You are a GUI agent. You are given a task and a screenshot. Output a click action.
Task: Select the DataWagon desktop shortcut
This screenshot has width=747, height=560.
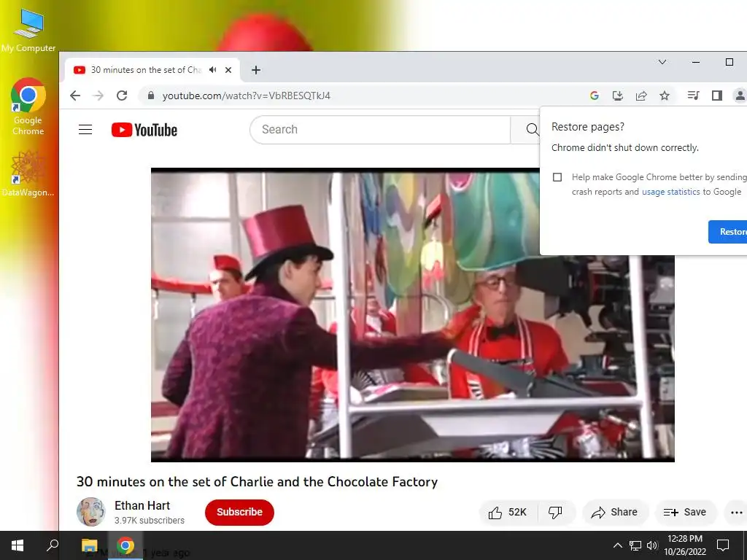[x=28, y=174]
